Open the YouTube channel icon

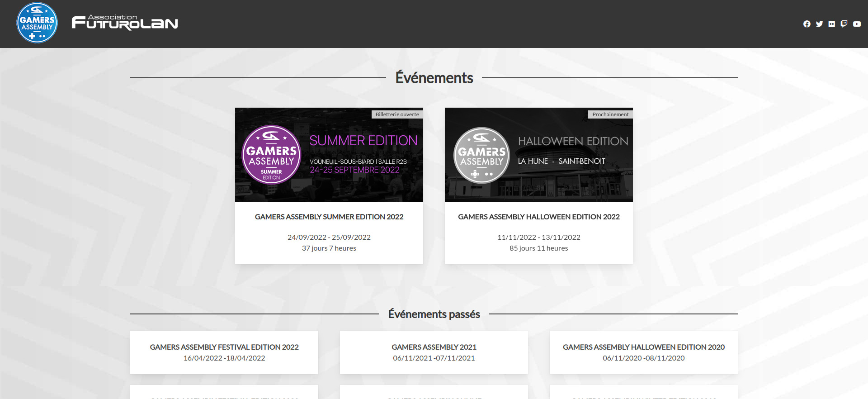857,24
